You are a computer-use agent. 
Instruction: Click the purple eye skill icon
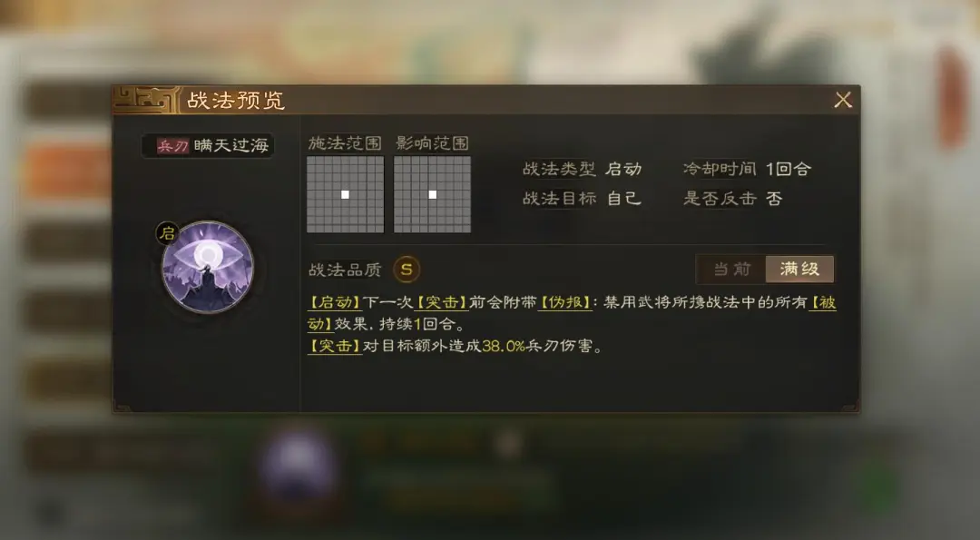(x=208, y=267)
